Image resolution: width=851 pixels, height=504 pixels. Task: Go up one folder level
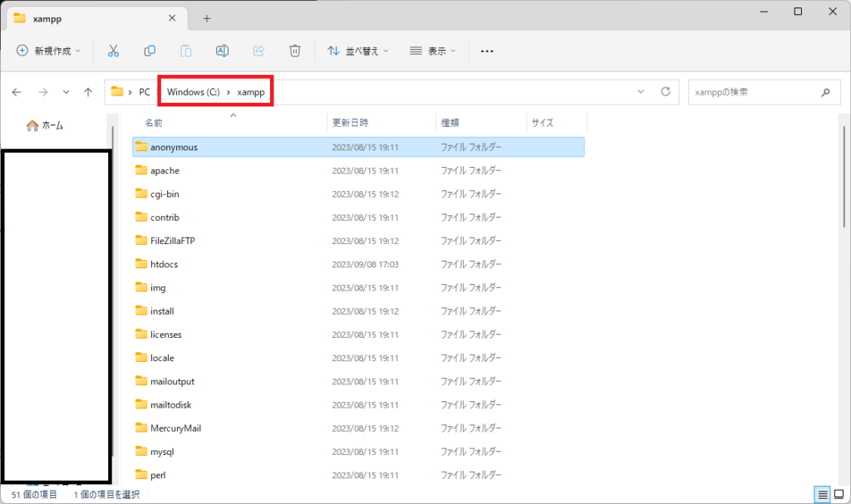tap(88, 92)
